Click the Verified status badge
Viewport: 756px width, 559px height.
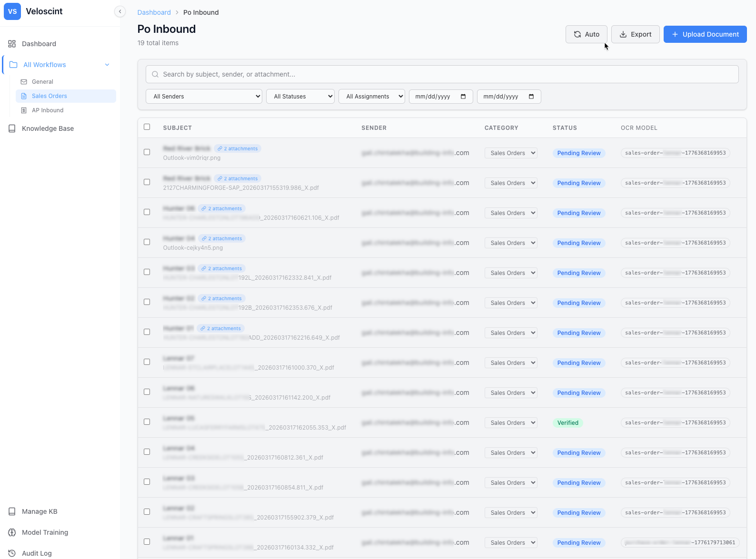click(568, 423)
